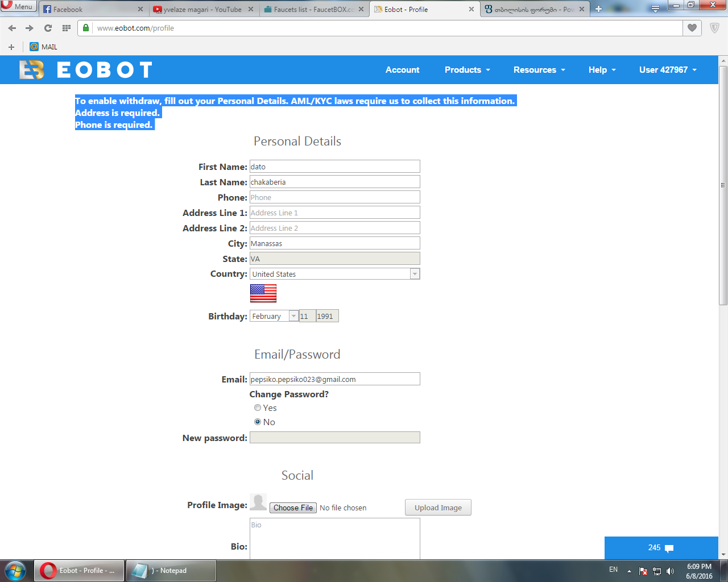Click the Phone input field
Screen dimensions: 728x582
tap(335, 197)
